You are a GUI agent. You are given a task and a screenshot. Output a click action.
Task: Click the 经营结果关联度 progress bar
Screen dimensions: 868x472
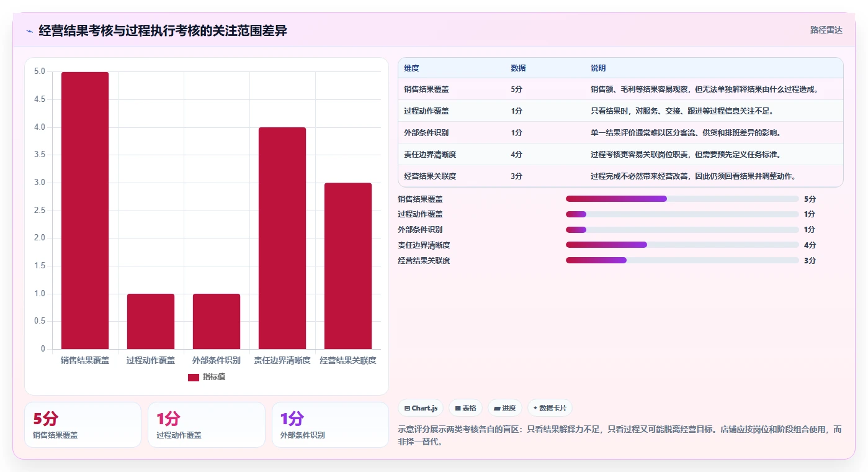(682, 260)
